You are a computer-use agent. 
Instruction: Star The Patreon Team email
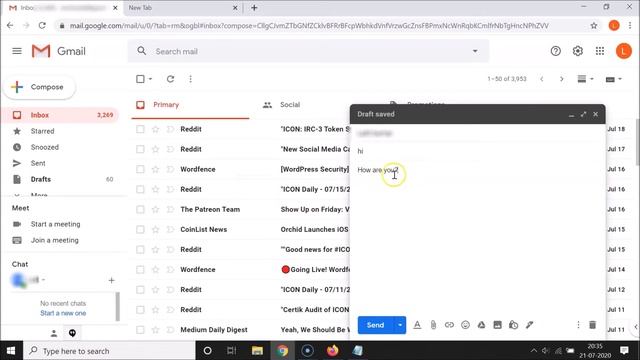tap(156, 209)
